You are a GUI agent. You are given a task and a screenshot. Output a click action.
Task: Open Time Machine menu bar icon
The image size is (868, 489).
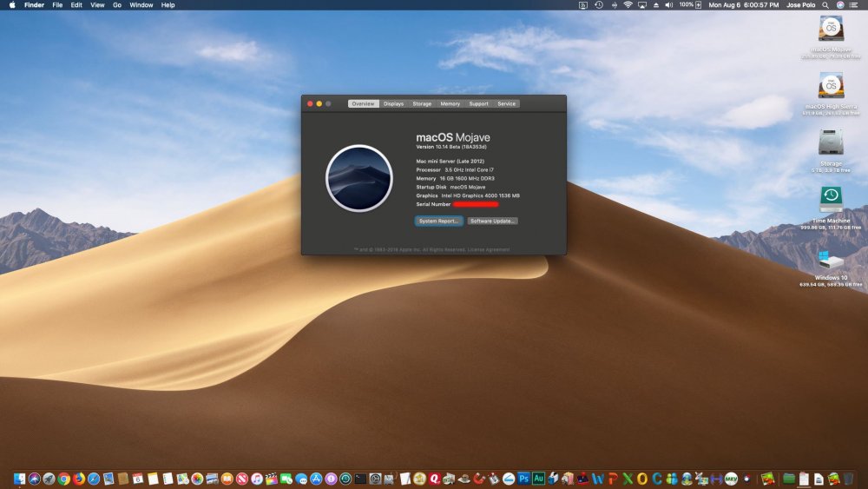(599, 5)
